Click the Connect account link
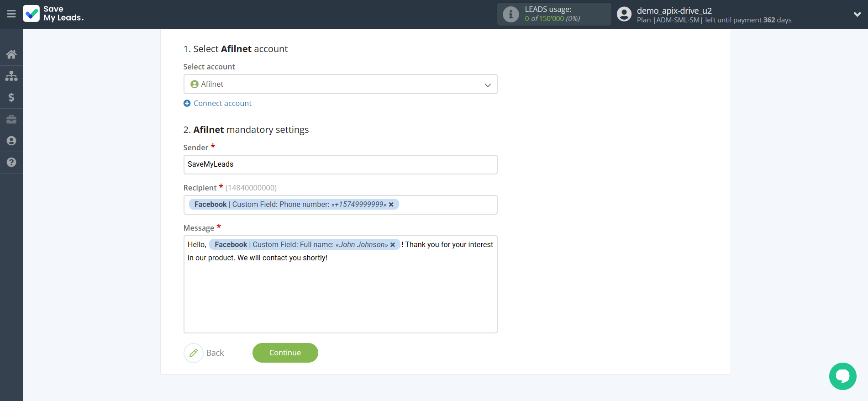Screen dimensions: 868x401 [x=222, y=103]
